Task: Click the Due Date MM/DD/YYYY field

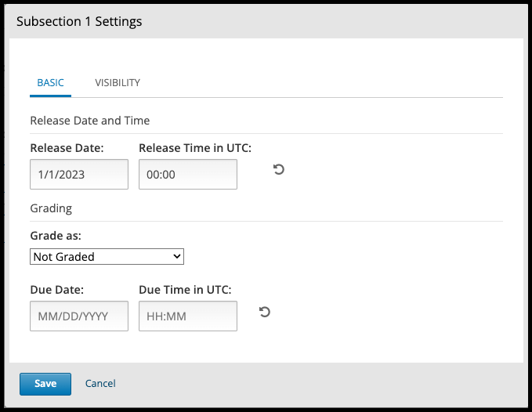Action: [79, 316]
